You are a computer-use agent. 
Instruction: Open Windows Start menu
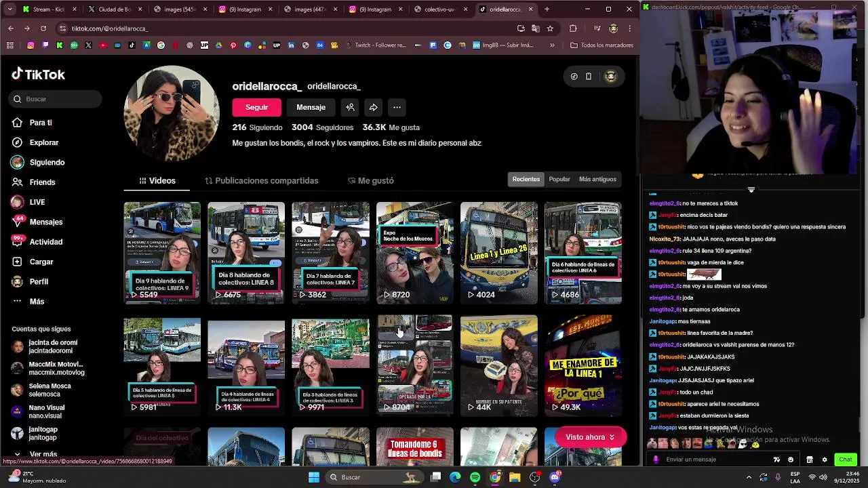point(314,477)
